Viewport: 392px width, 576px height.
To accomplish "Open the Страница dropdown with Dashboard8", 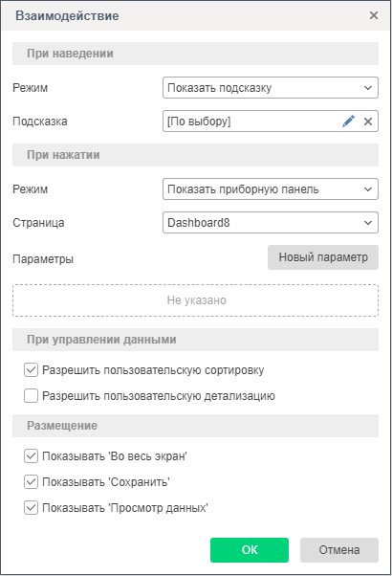I will 271,223.
